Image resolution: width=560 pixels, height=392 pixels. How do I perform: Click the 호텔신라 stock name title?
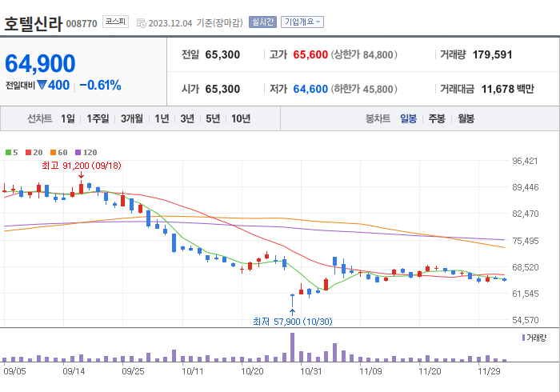33,24
